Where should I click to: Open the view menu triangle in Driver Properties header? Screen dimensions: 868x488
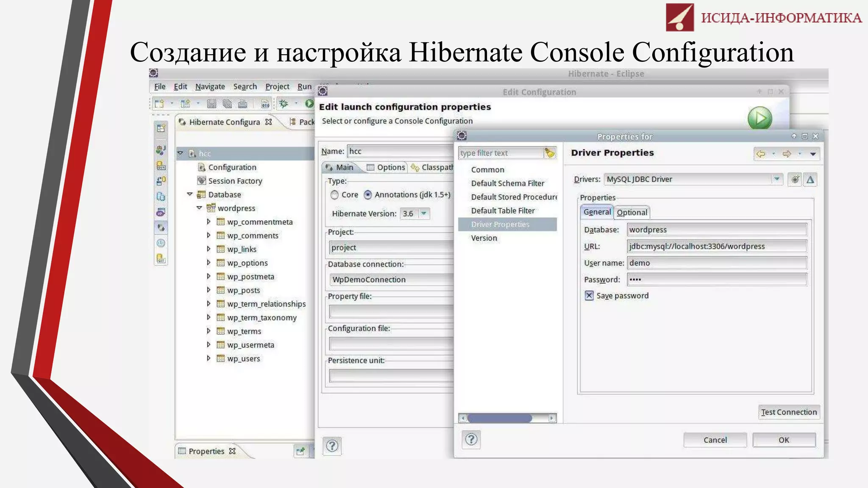813,154
